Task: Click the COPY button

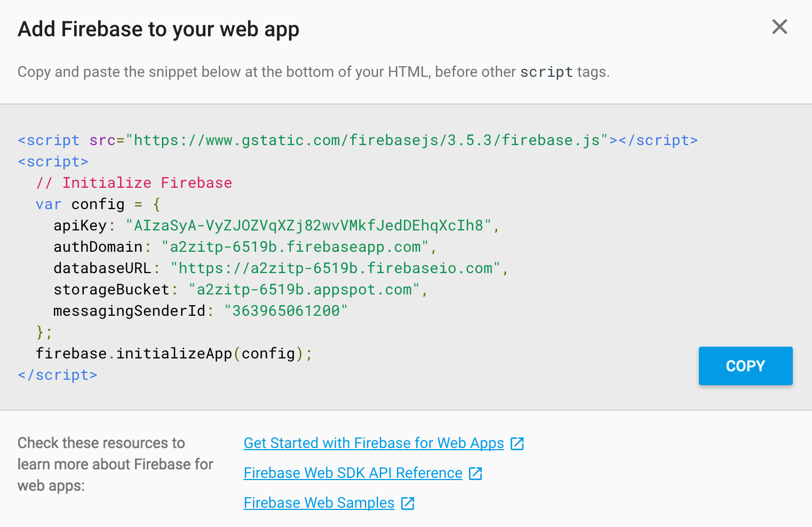Action: pos(745,366)
